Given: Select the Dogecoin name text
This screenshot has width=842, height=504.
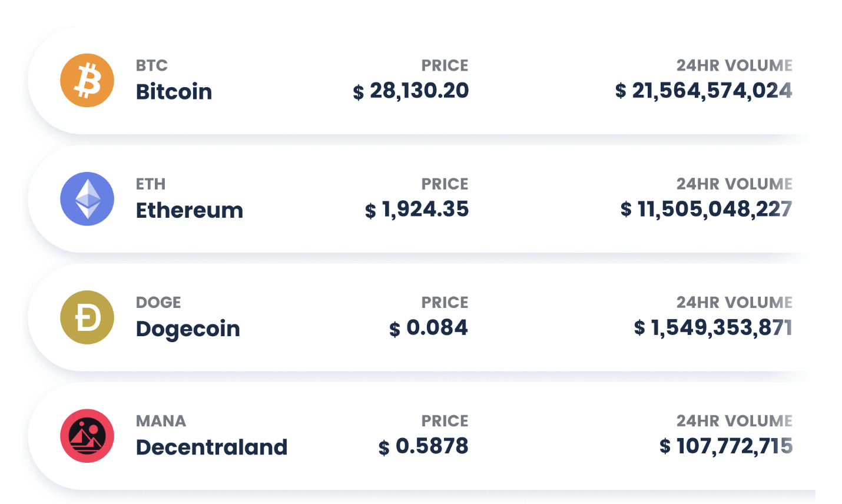Looking at the screenshot, I should coord(188,329).
